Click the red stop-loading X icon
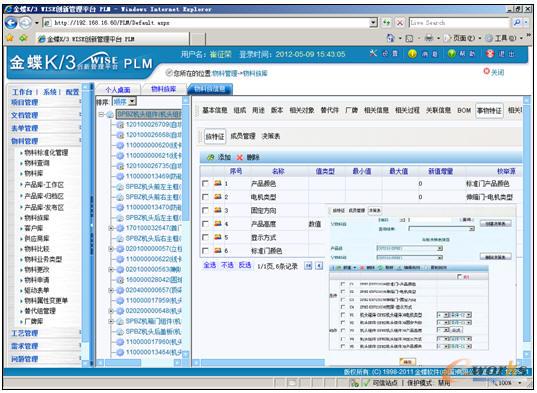 point(399,23)
